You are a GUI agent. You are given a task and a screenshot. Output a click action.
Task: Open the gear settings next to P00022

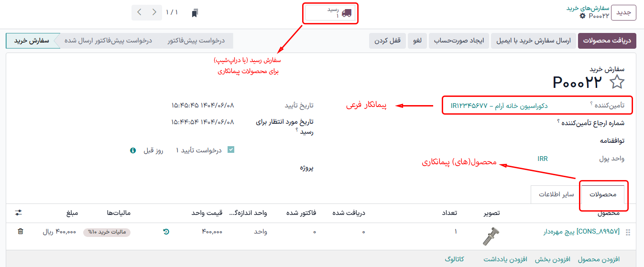tap(582, 16)
